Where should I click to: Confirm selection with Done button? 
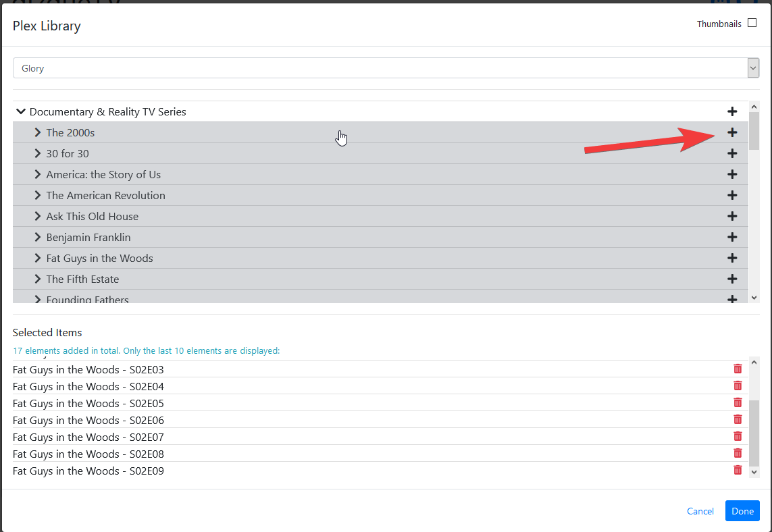(x=742, y=511)
